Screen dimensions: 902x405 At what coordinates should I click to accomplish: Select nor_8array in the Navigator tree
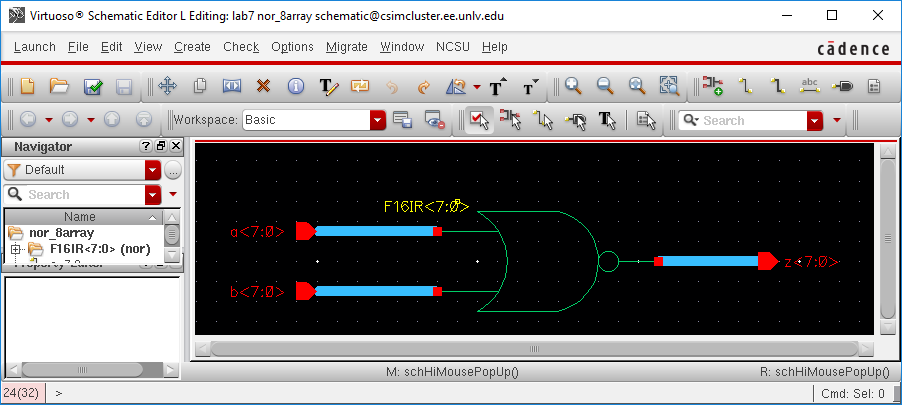61,233
